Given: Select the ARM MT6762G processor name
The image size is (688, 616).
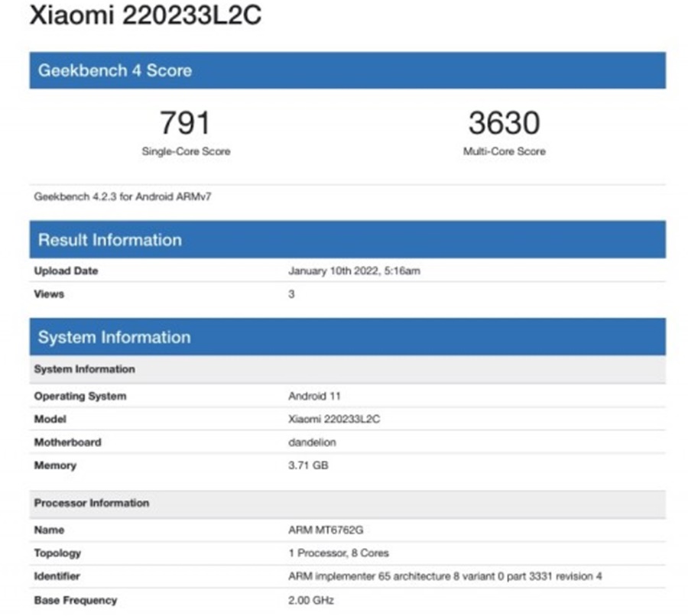Looking at the screenshot, I should coord(326,530).
